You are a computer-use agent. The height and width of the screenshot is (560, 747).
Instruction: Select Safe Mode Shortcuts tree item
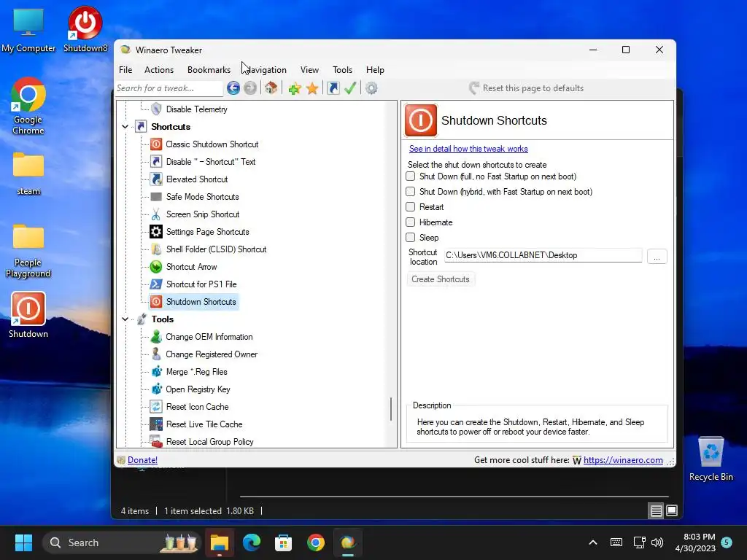coord(202,197)
